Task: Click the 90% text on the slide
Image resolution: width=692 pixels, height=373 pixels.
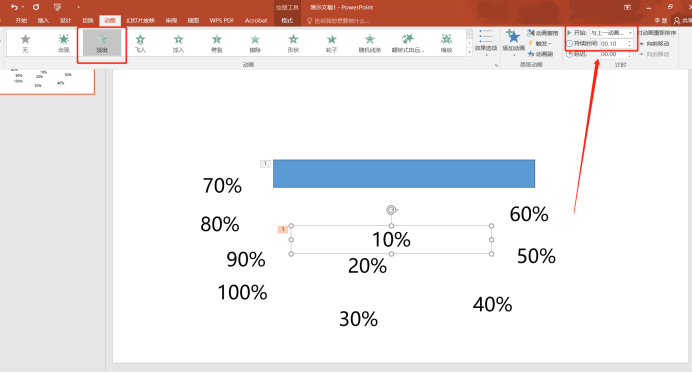Action: point(246,259)
